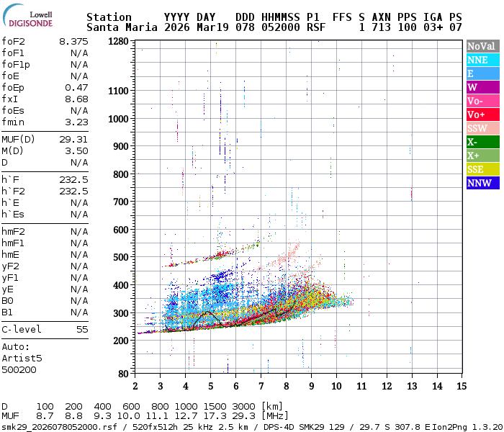Screen dimensions: 504x432
Task: Select the yellow SSE legend swatch
Action: (482, 169)
